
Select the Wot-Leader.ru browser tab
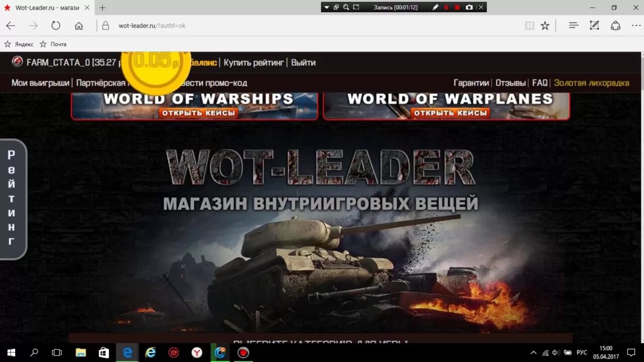(46, 8)
